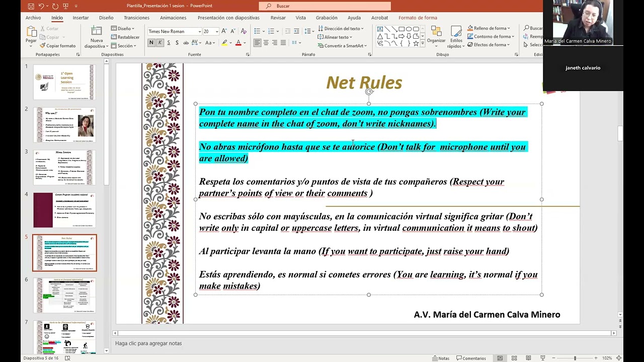Toggle Negrita (bold) N button

click(x=151, y=43)
